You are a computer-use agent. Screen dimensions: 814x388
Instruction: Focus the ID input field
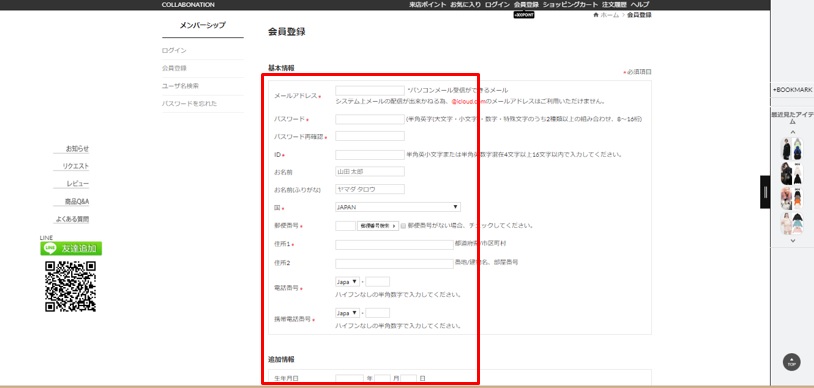pyautogui.click(x=370, y=155)
